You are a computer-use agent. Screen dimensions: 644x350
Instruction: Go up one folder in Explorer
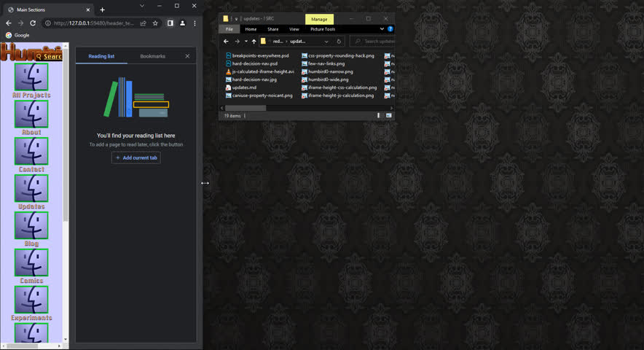pos(254,42)
